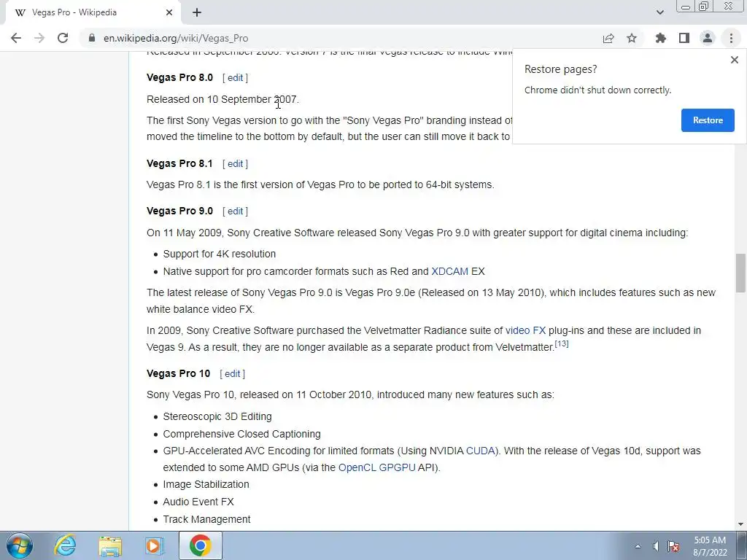Click "Stereoscopic 3D Editing" bullet
Viewport: 747px width, 560px height.
click(x=217, y=416)
